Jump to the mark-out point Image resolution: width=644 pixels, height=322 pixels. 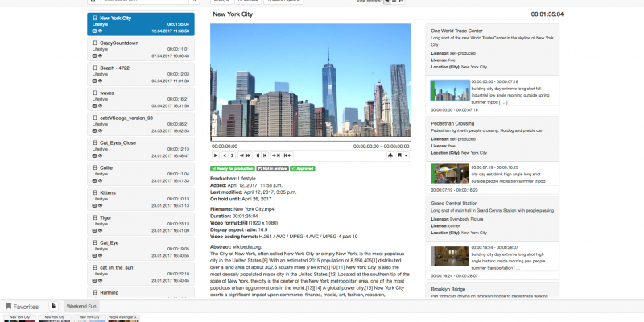pyautogui.click(x=288, y=155)
